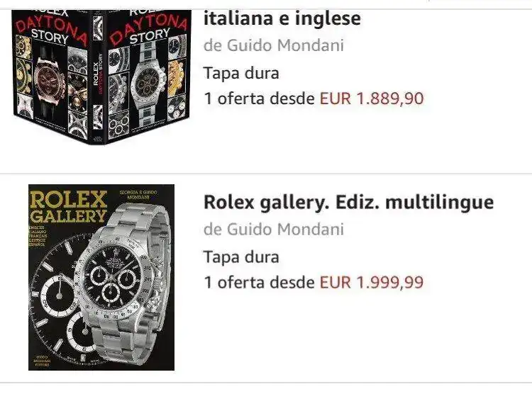Open the Rolex Daytona Story book thumbnail
532x399 pixels.
click(x=101, y=71)
